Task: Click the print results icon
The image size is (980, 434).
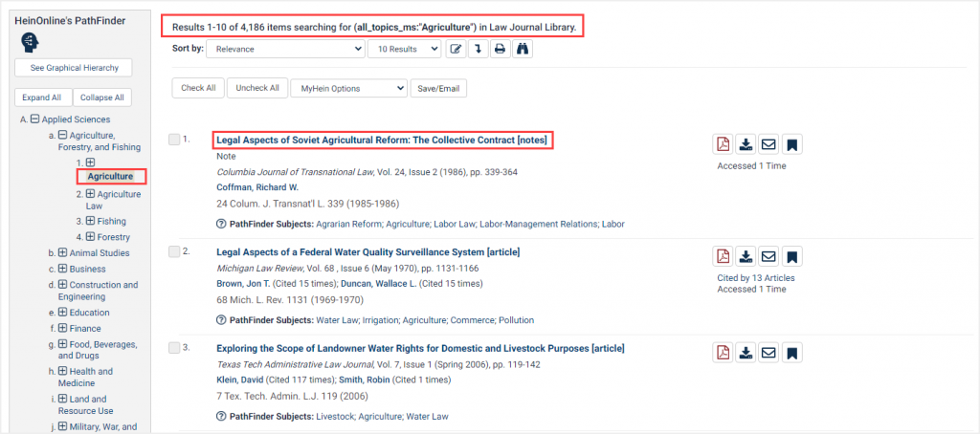Action: click(500, 49)
